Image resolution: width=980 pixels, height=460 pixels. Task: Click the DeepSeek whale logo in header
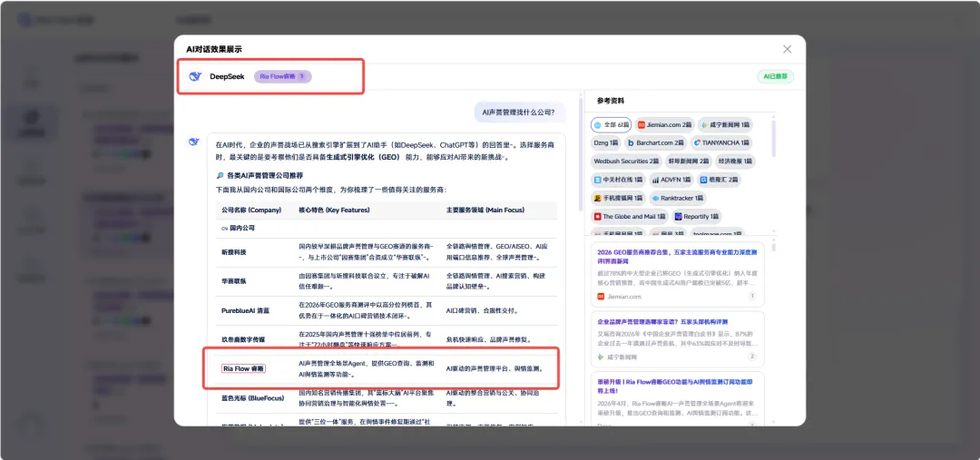[194, 77]
